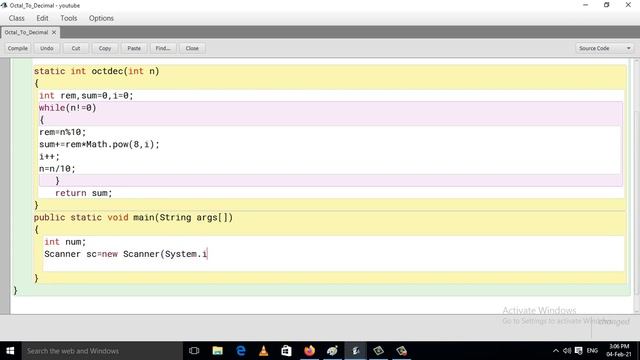Viewport: 640px width, 360px height.
Task: Click the network tray icon
Action: 578,351
